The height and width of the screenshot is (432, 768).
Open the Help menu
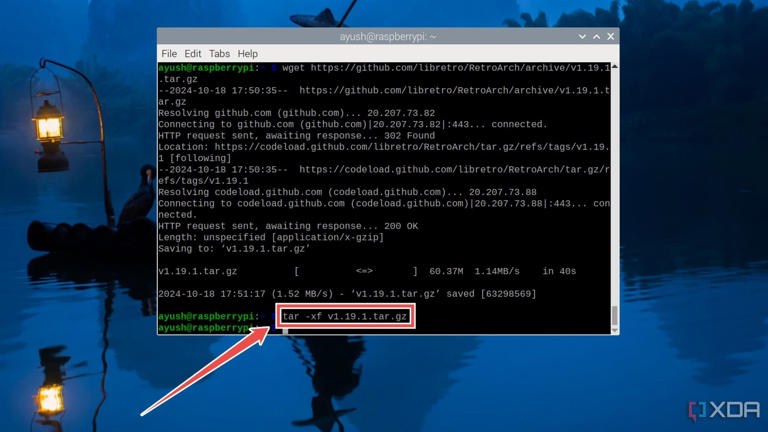tap(247, 53)
